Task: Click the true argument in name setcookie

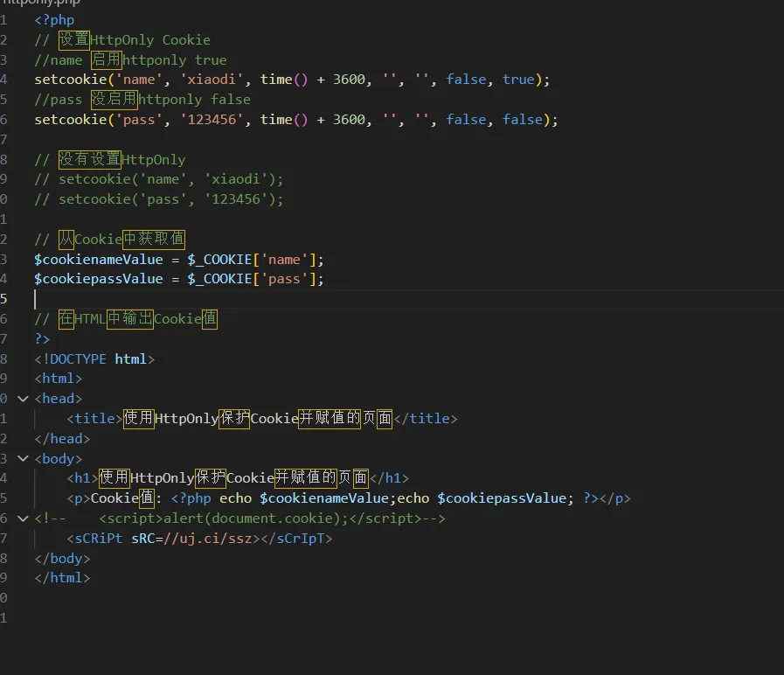Action: tap(518, 80)
